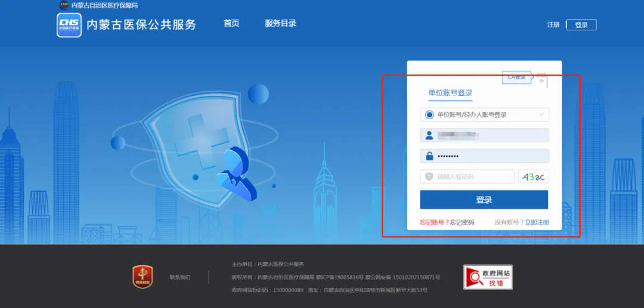Click the 蒙ICP备19005816号 footer text

340,277
